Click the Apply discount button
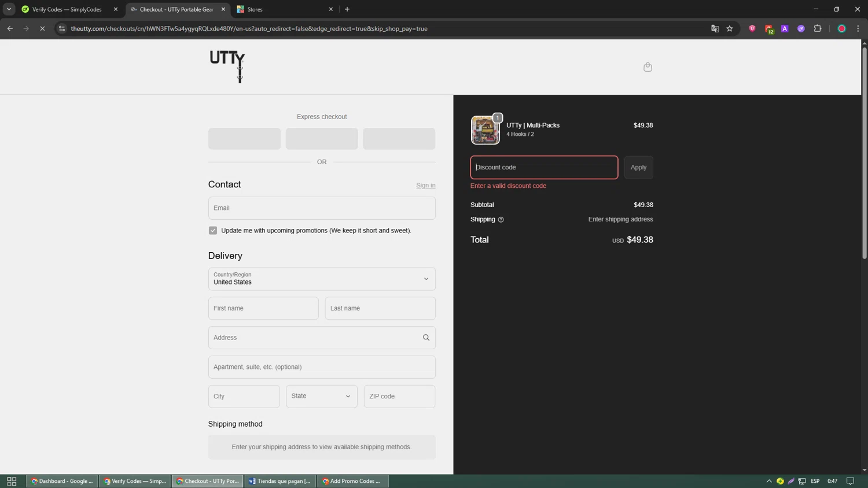The width and height of the screenshot is (868, 488). pyautogui.click(x=638, y=168)
